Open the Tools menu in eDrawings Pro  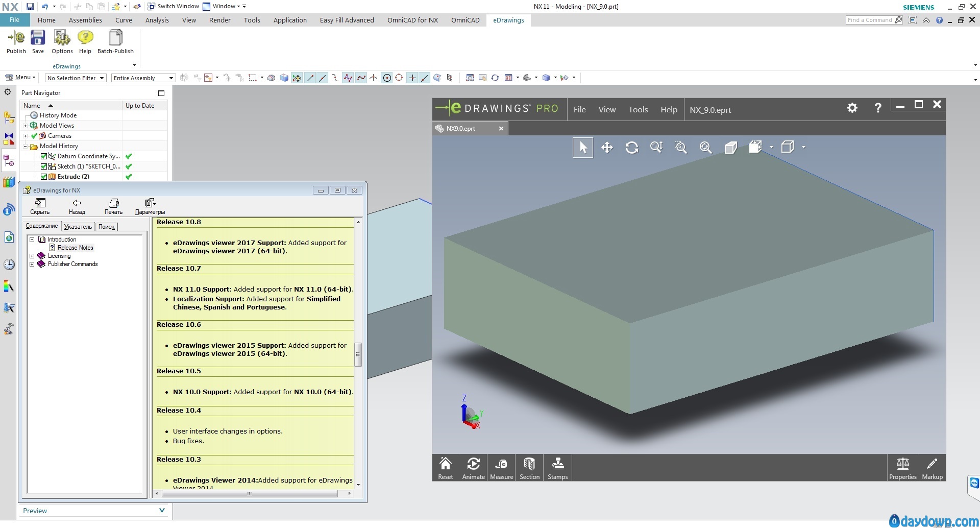638,110
